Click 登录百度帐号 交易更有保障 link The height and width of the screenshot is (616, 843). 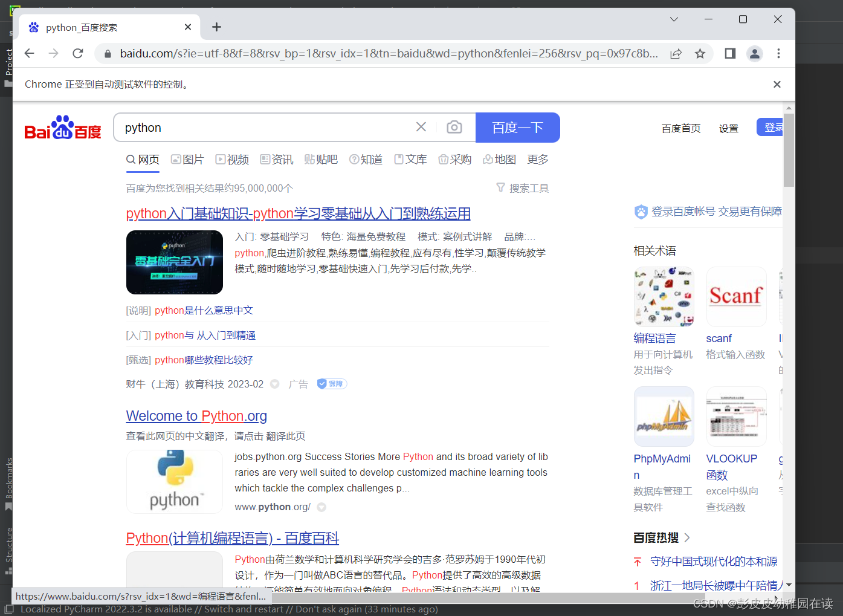click(x=708, y=212)
